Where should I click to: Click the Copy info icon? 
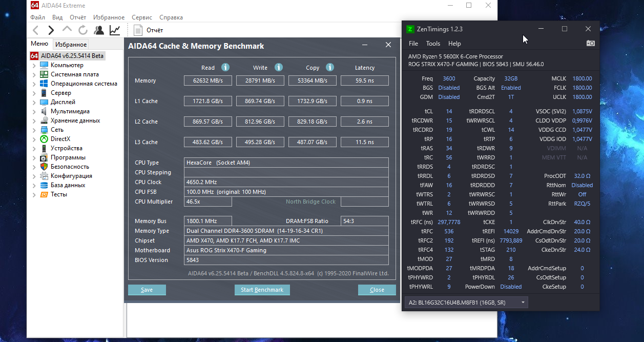(330, 67)
